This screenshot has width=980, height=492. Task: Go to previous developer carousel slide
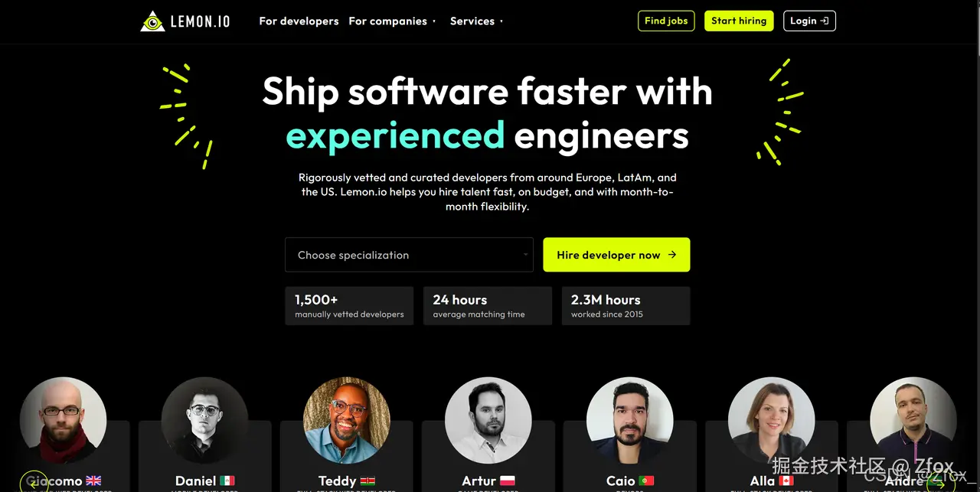point(34,484)
